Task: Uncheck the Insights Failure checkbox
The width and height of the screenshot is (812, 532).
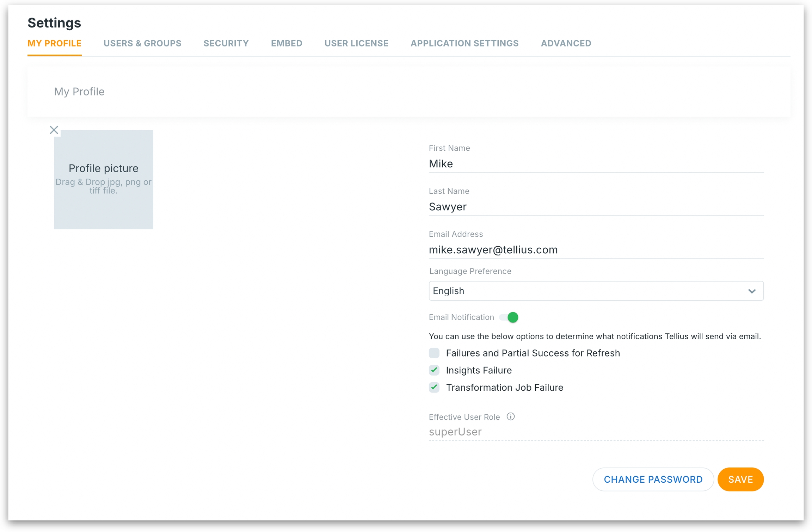Action: click(x=434, y=370)
